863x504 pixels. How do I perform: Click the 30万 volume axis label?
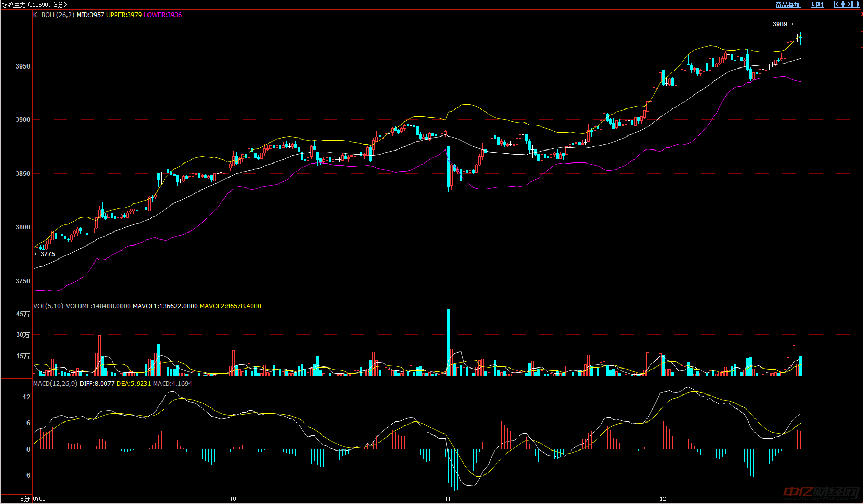click(x=23, y=335)
